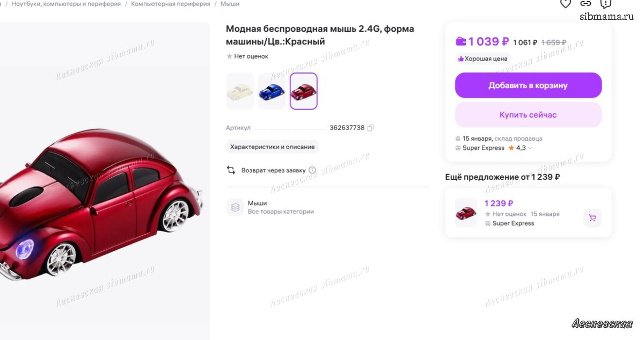644x340 pixels.
Task: Open 'Ноутбуки, компьютеры и периферия' breadcrumb
Action: (x=66, y=4)
